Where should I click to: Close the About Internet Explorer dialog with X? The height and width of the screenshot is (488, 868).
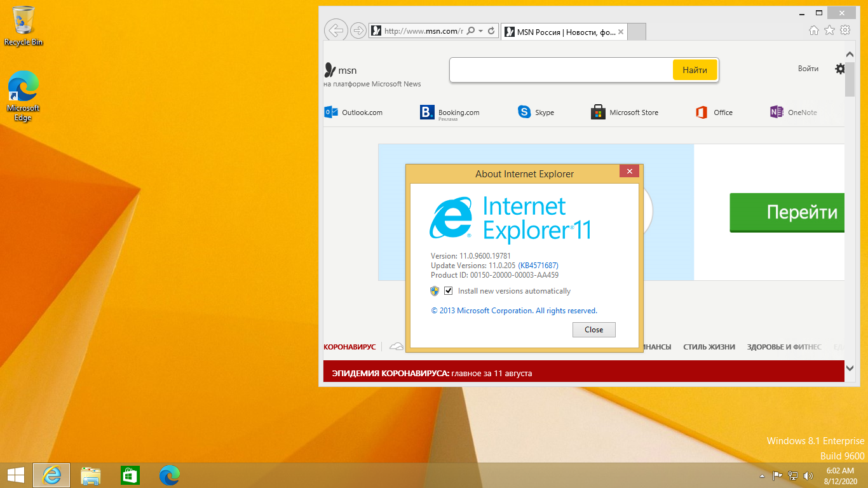(629, 172)
